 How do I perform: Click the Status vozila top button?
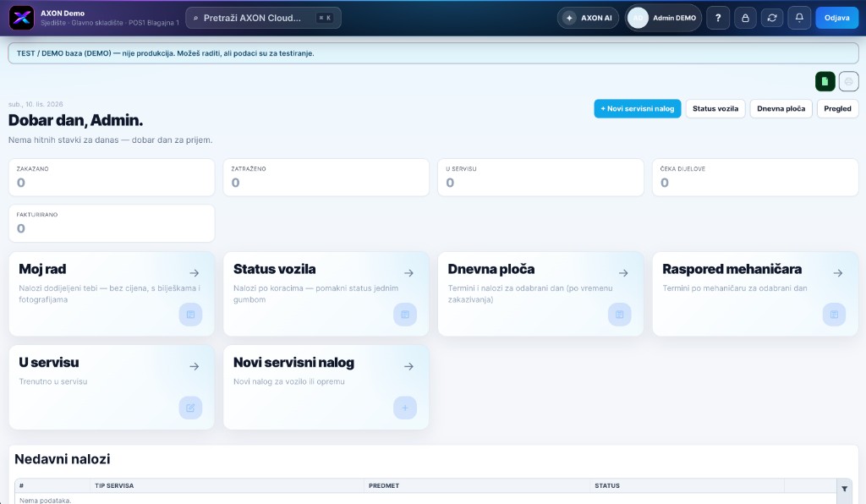click(715, 109)
